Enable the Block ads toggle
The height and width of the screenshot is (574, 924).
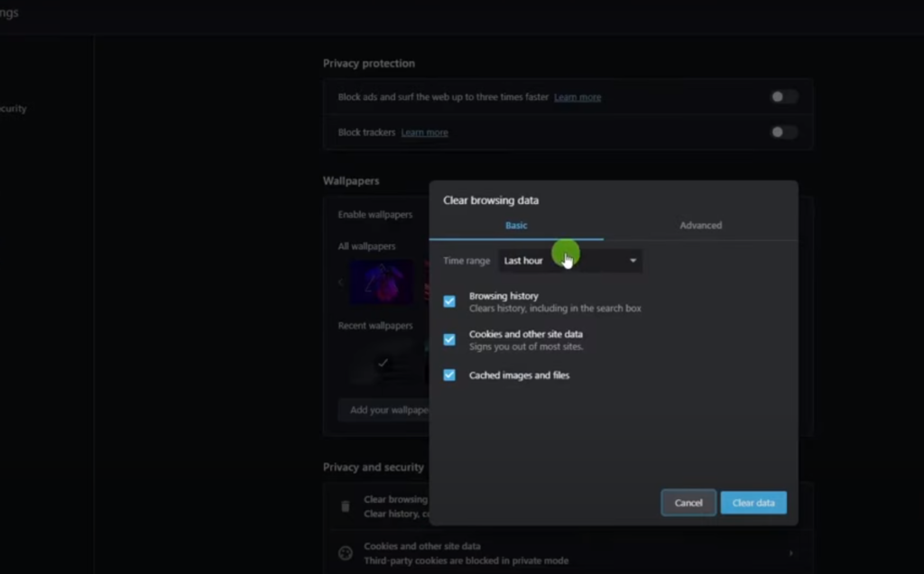tap(783, 97)
